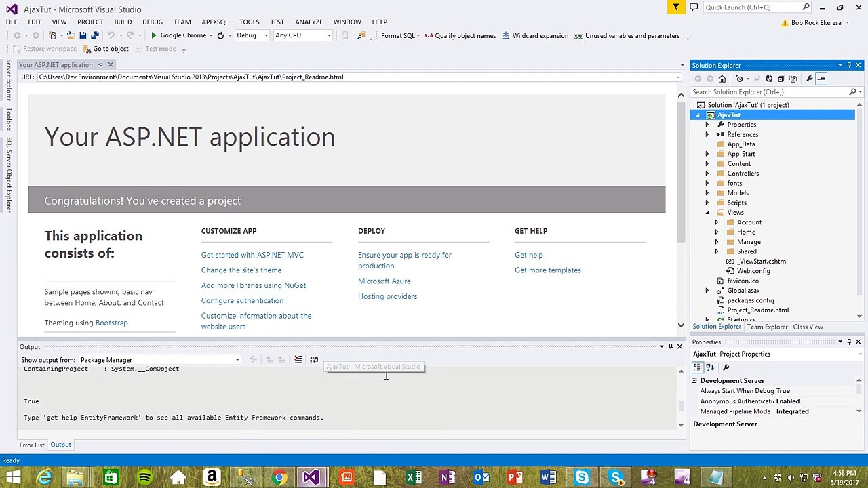Open the Error List tab
This screenshot has height=488, width=868.
pyautogui.click(x=32, y=445)
